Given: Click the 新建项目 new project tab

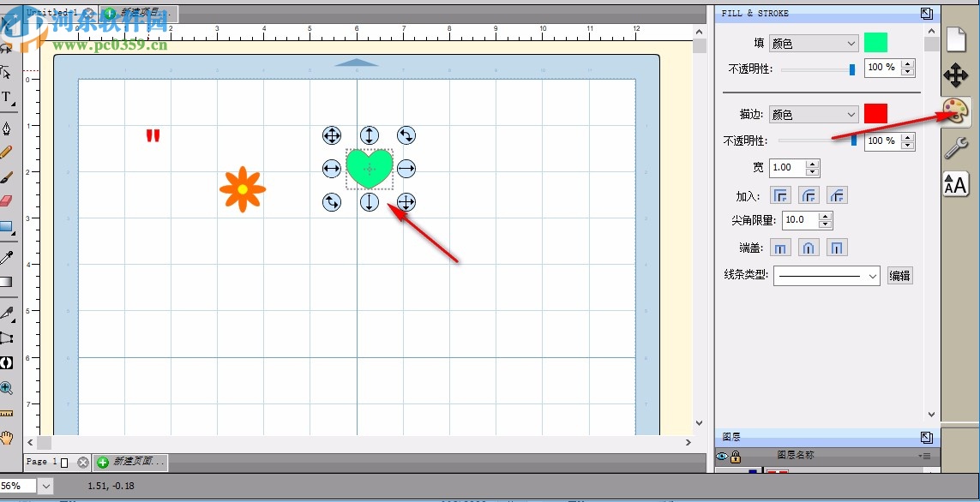Looking at the screenshot, I should (x=139, y=13).
